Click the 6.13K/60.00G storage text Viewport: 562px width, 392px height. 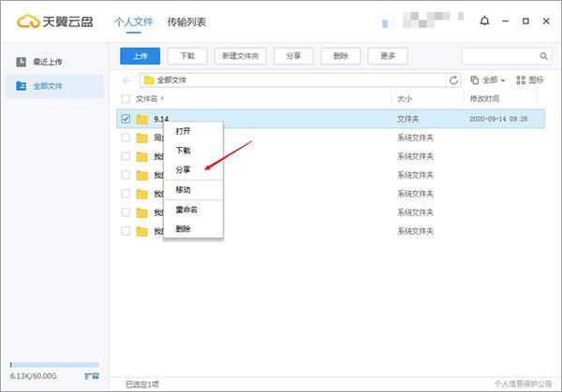pyautogui.click(x=34, y=376)
